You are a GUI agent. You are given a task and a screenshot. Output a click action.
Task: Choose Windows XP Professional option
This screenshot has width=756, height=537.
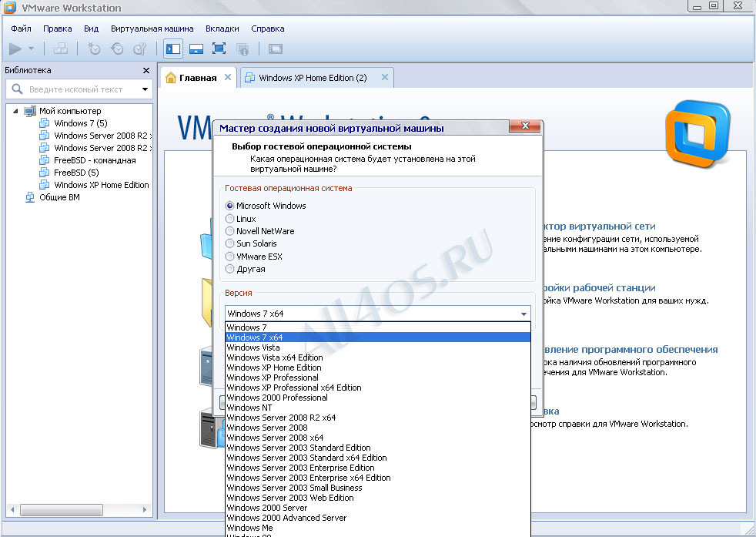pyautogui.click(x=378, y=378)
